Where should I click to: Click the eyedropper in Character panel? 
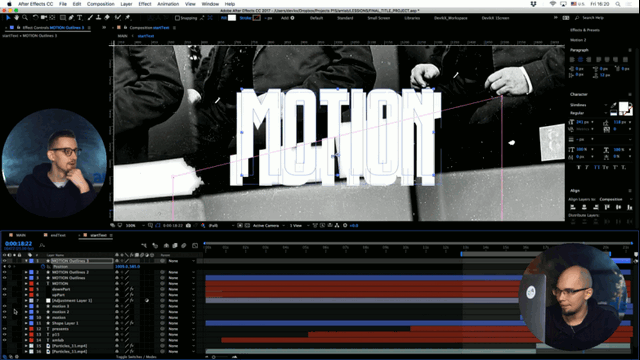(613, 105)
